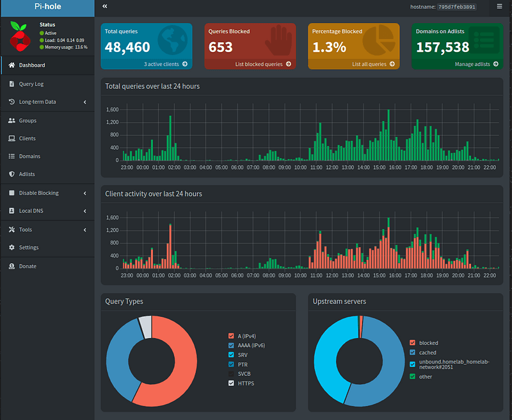Click the Query Log file icon
The height and width of the screenshot is (420, 512).
[x=12, y=84]
